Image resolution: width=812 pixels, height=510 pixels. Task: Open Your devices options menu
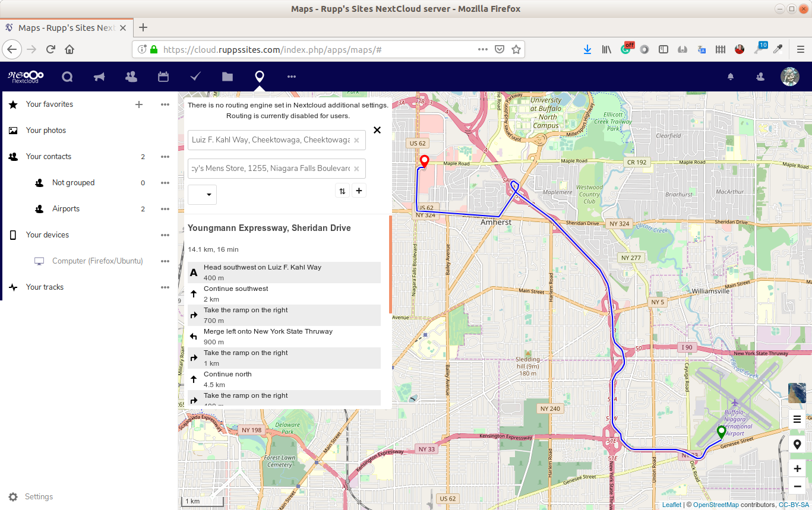tap(165, 235)
